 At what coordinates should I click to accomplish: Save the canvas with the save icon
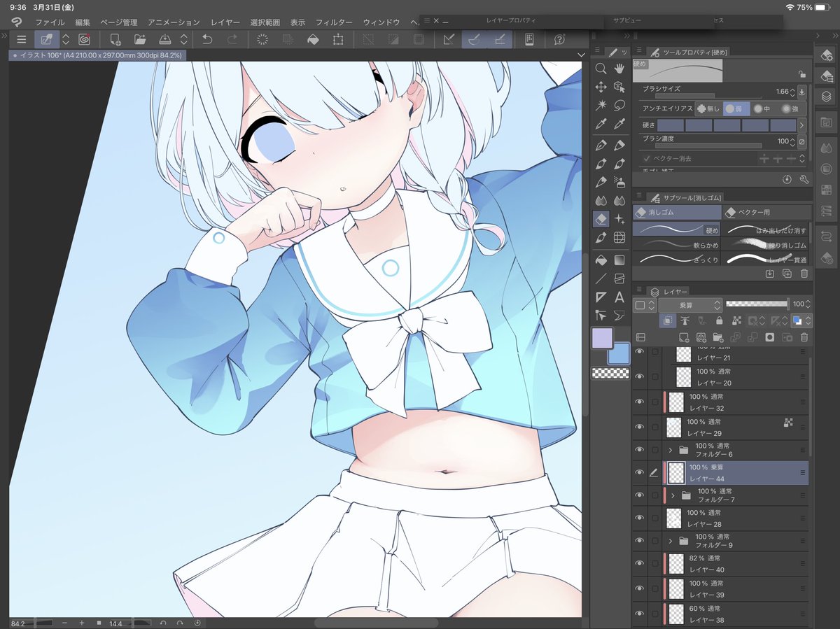[164, 40]
